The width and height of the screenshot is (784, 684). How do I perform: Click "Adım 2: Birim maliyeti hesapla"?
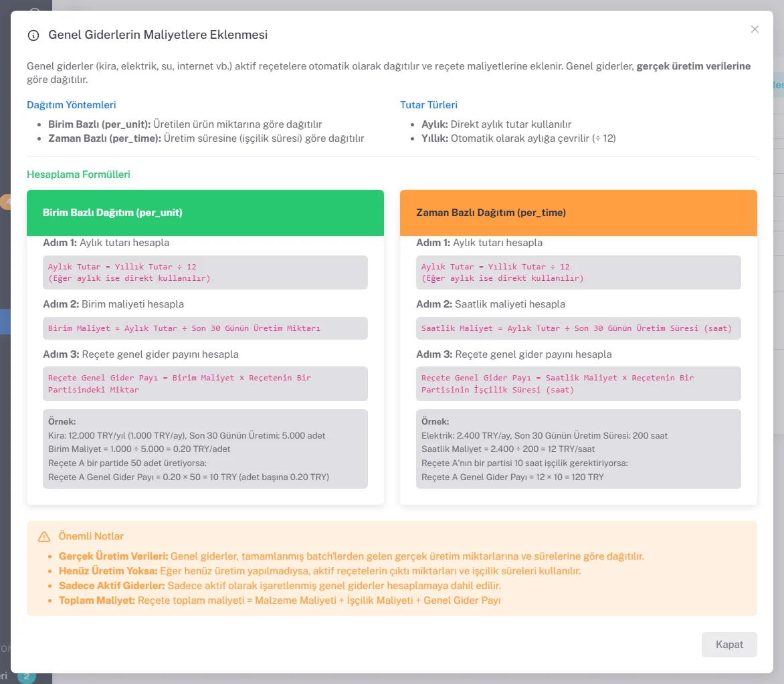click(114, 304)
